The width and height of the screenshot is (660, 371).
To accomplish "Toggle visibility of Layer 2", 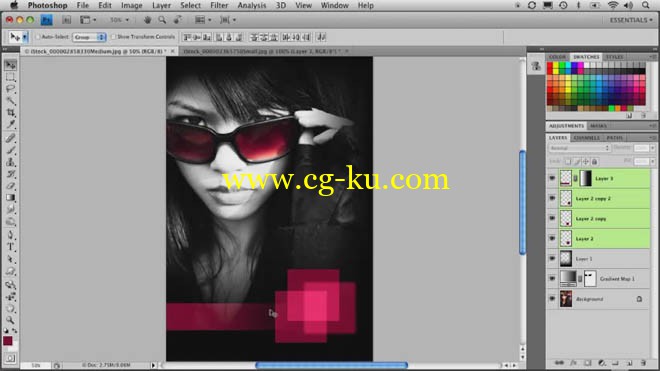I will click(x=552, y=238).
